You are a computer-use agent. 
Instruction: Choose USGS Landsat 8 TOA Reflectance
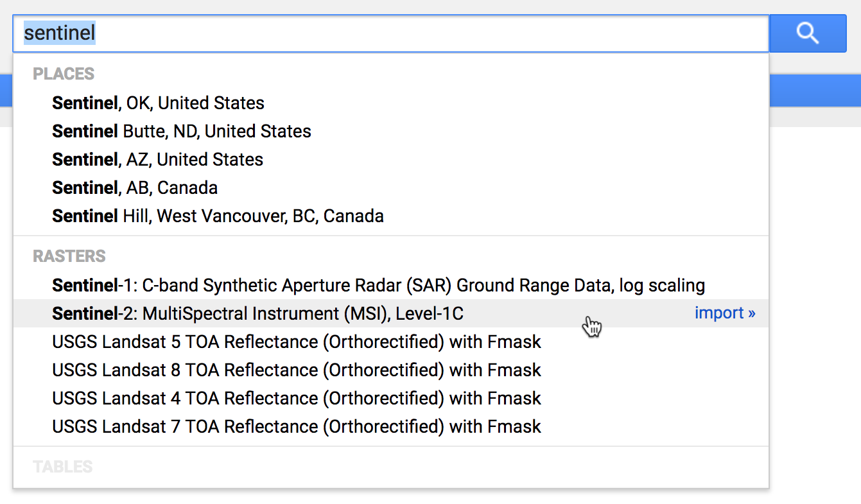296,370
